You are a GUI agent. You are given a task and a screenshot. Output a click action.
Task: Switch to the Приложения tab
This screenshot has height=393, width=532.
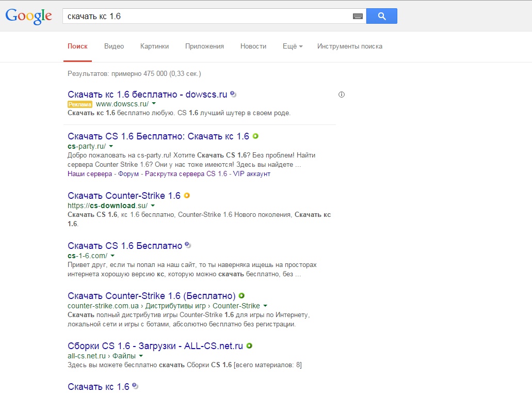204,46
